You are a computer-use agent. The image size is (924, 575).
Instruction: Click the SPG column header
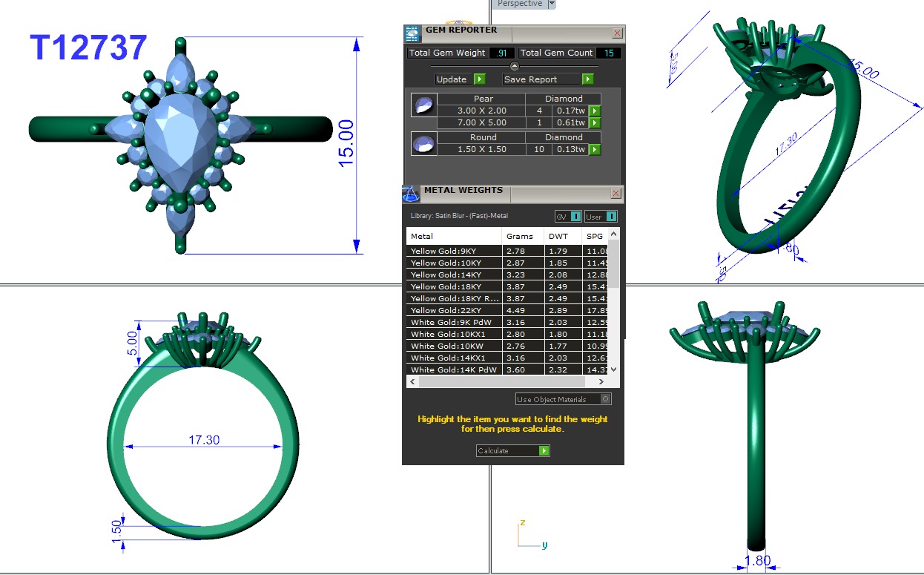[x=595, y=237]
